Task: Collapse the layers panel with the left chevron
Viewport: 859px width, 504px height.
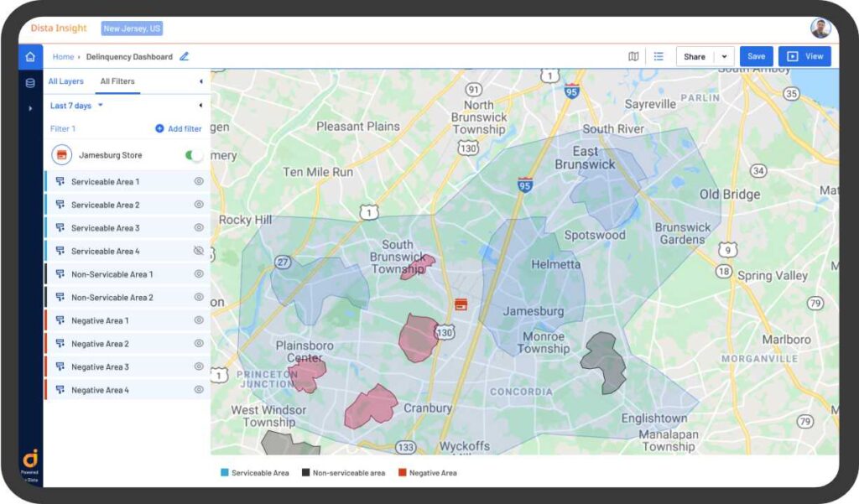Action: (x=202, y=81)
